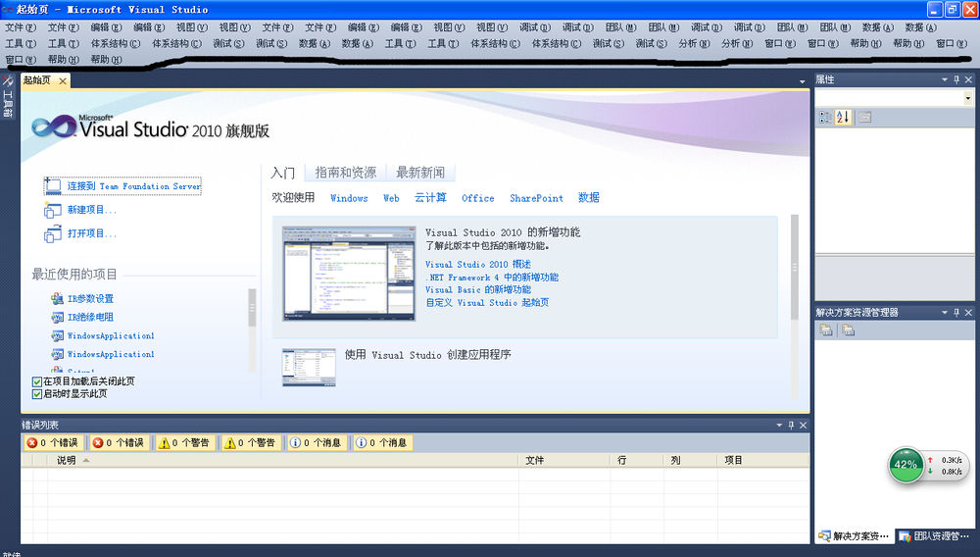Open the Visual Studio 2010 概述 link
This screenshot has width=980, height=557.
pyautogui.click(x=478, y=265)
